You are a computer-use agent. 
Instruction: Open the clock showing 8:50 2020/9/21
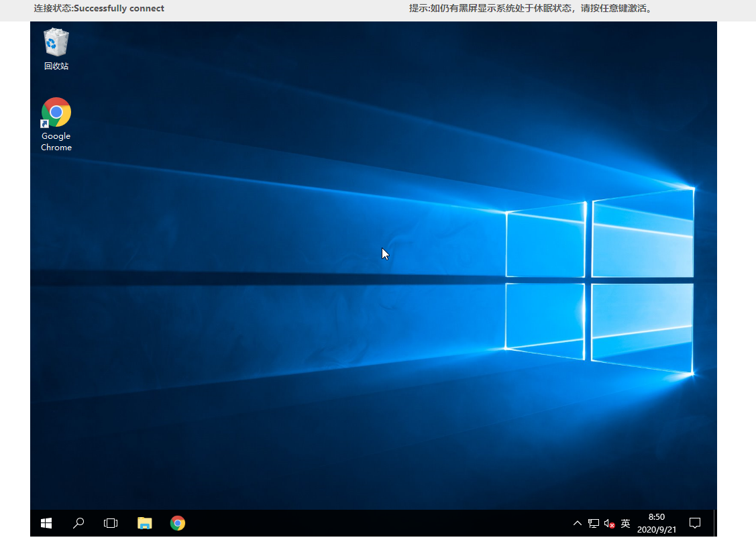click(657, 523)
